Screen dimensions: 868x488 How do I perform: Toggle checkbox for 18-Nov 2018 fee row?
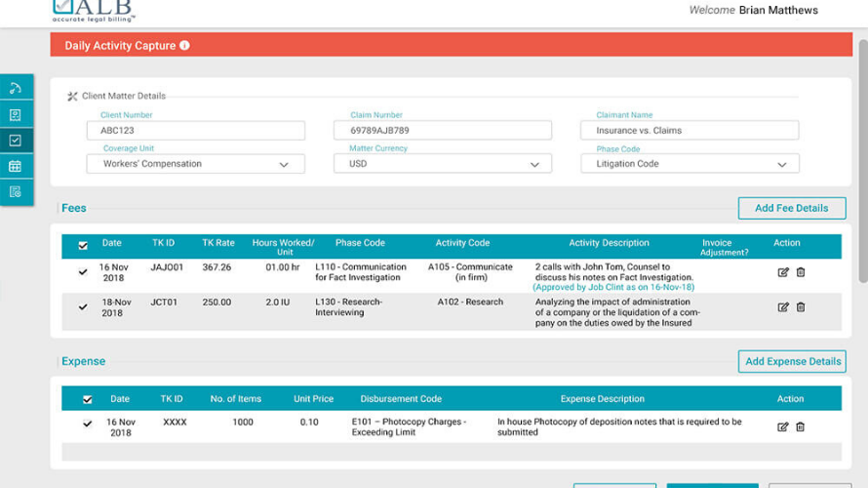click(x=83, y=306)
